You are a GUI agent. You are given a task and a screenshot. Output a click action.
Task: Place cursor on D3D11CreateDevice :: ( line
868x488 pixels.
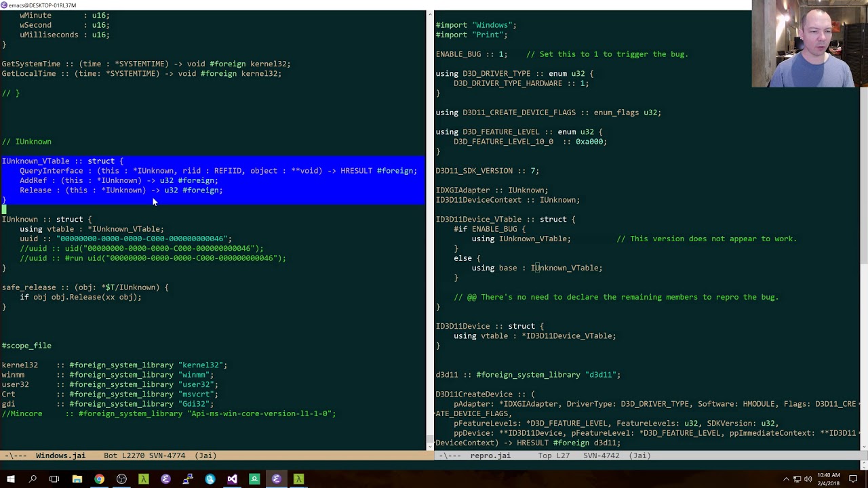click(x=485, y=394)
